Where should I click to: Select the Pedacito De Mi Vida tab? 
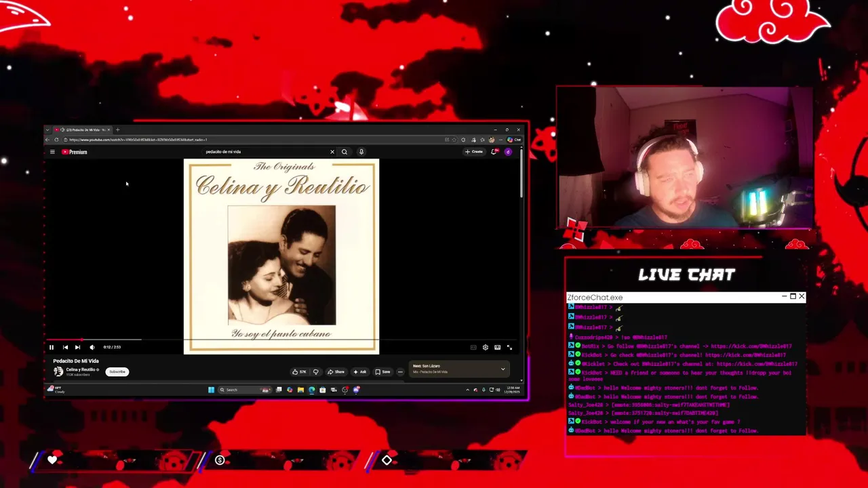tap(83, 129)
